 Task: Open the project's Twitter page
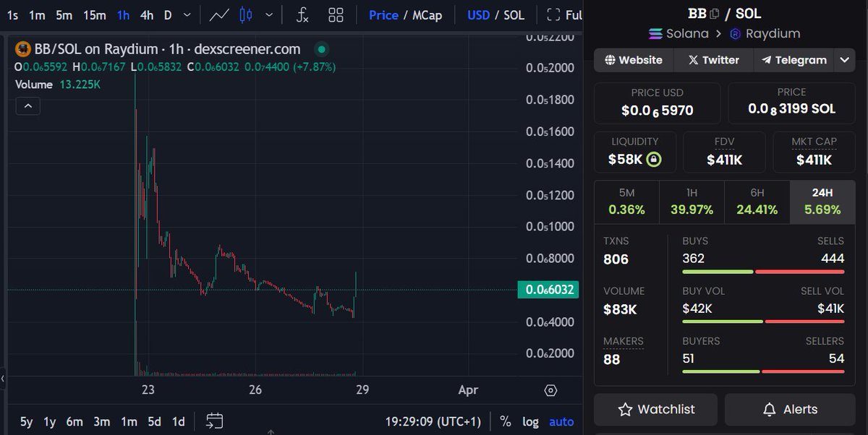point(713,60)
